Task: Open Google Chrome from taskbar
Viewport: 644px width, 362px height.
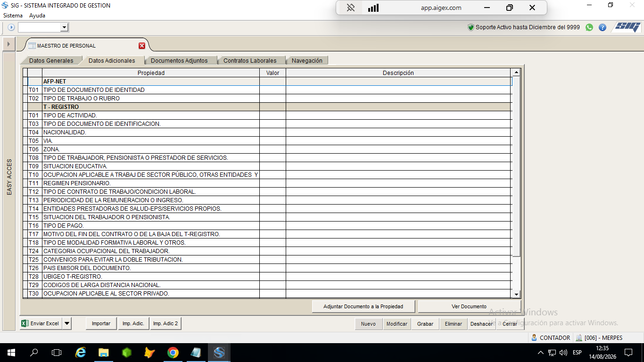Action: click(x=173, y=353)
